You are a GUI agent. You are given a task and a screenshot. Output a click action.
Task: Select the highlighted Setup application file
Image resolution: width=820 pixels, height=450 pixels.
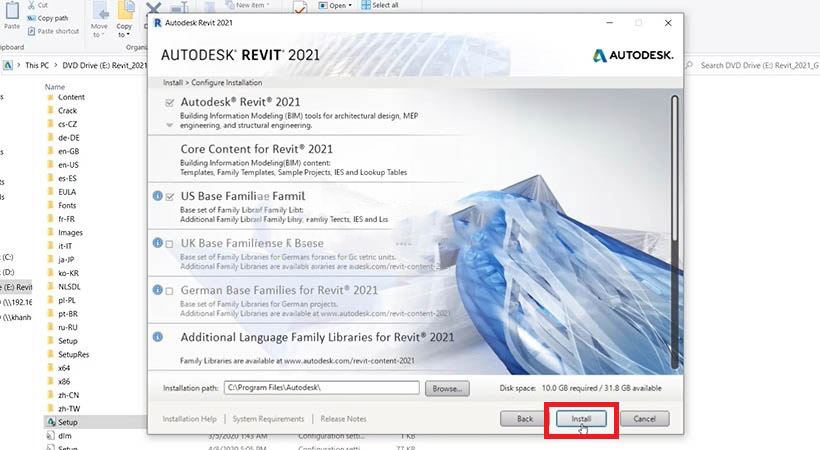pyautogui.click(x=67, y=422)
